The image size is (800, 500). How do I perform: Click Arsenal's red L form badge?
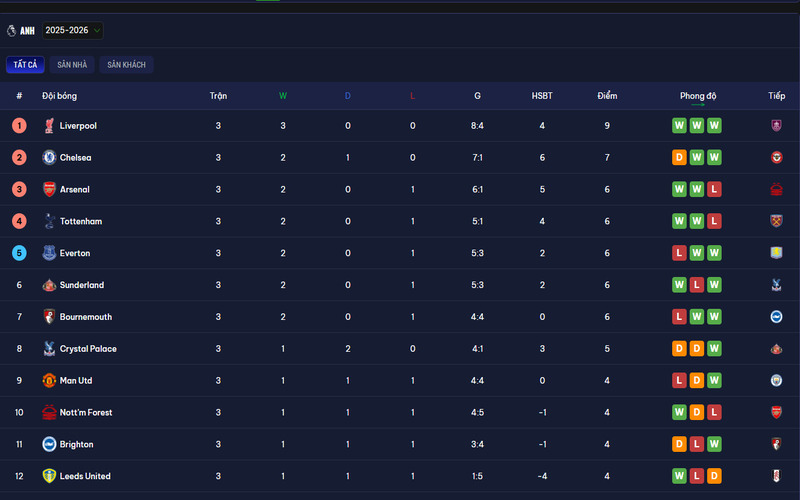[714, 189]
